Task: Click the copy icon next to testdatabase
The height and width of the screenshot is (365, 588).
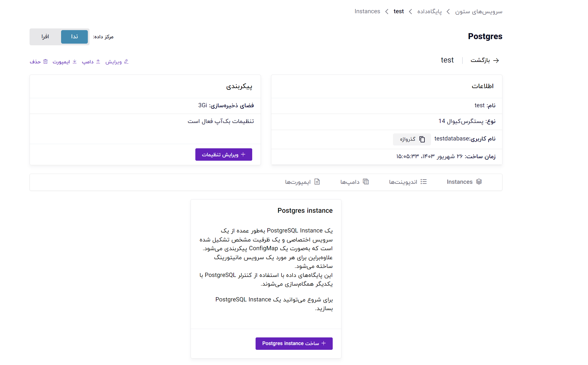Action: [x=421, y=139]
